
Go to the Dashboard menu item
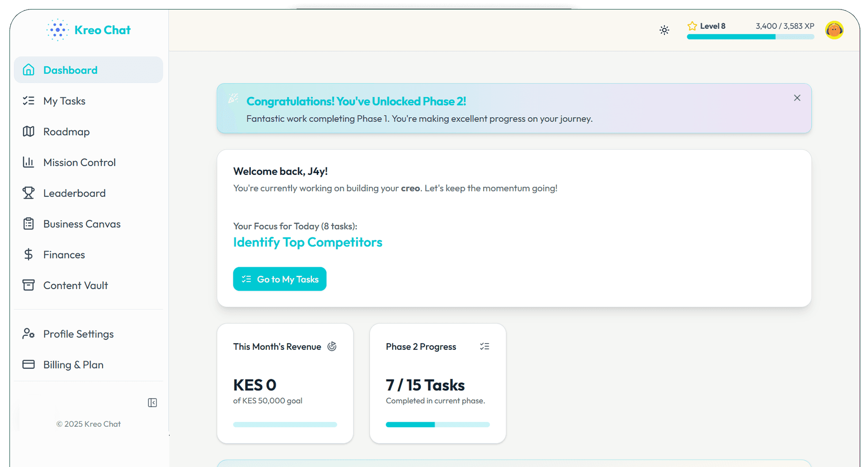pos(71,70)
